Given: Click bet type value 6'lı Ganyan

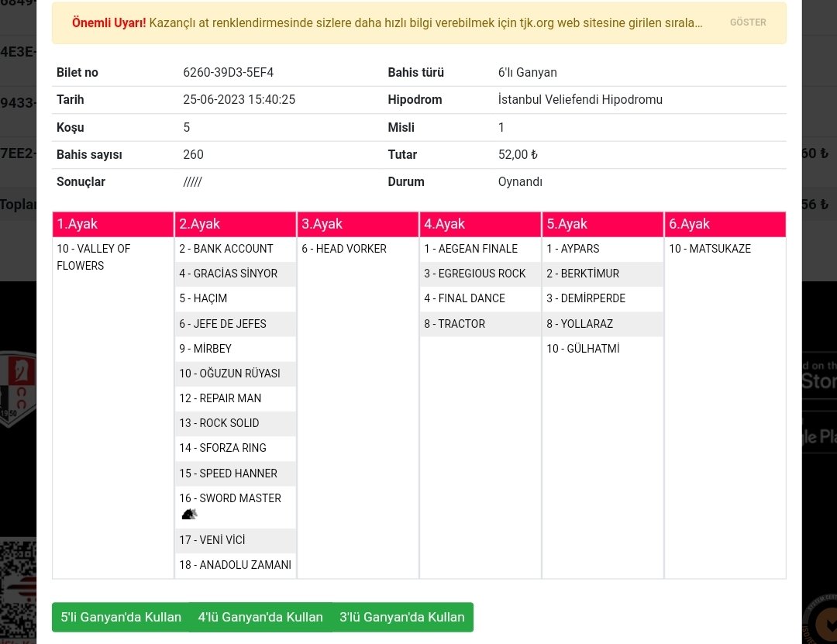Looking at the screenshot, I should (528, 73).
